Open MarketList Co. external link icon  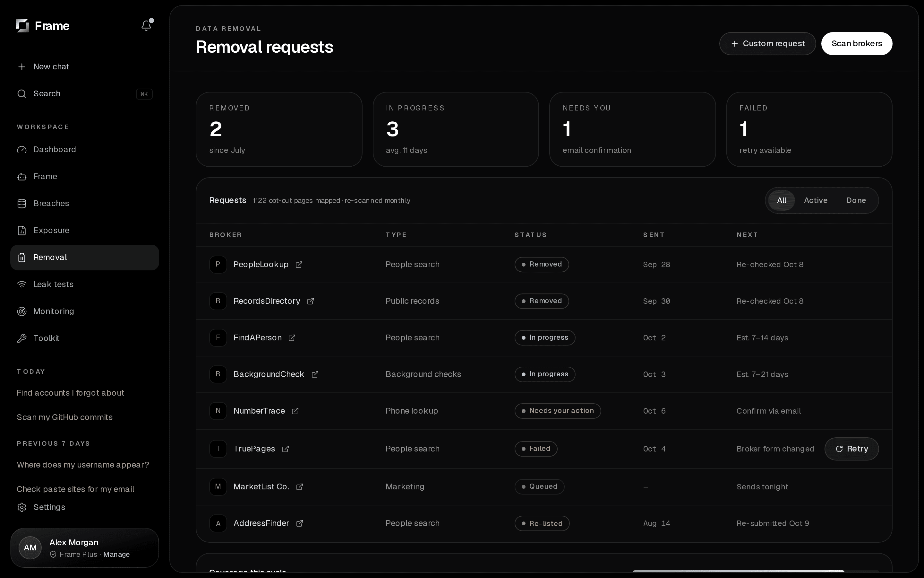pyautogui.click(x=300, y=486)
